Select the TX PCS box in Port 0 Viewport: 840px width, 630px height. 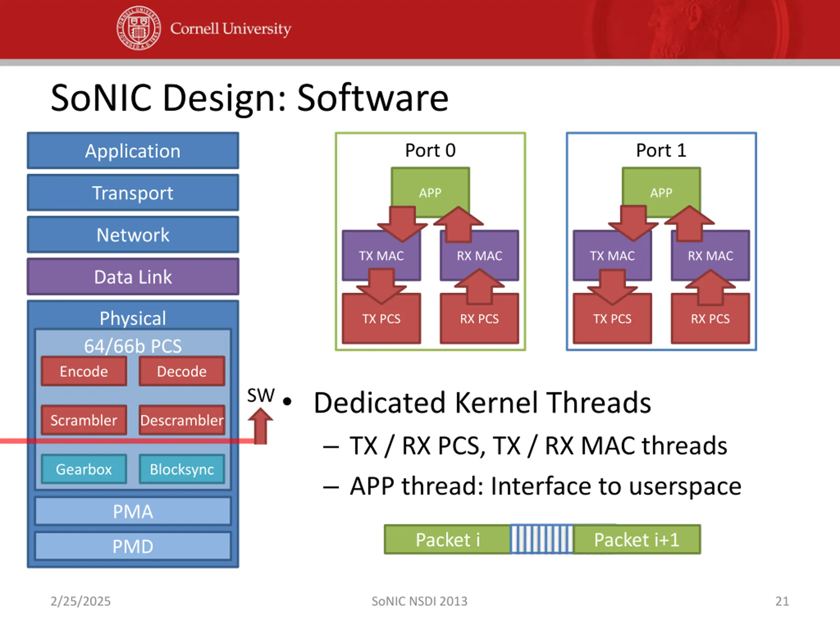(381, 319)
